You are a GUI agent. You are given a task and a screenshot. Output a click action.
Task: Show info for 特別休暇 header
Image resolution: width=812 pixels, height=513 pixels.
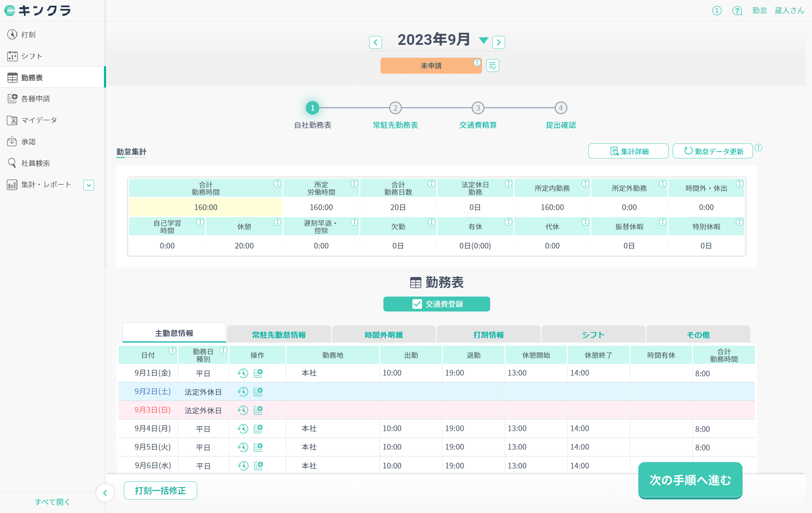[x=739, y=222]
